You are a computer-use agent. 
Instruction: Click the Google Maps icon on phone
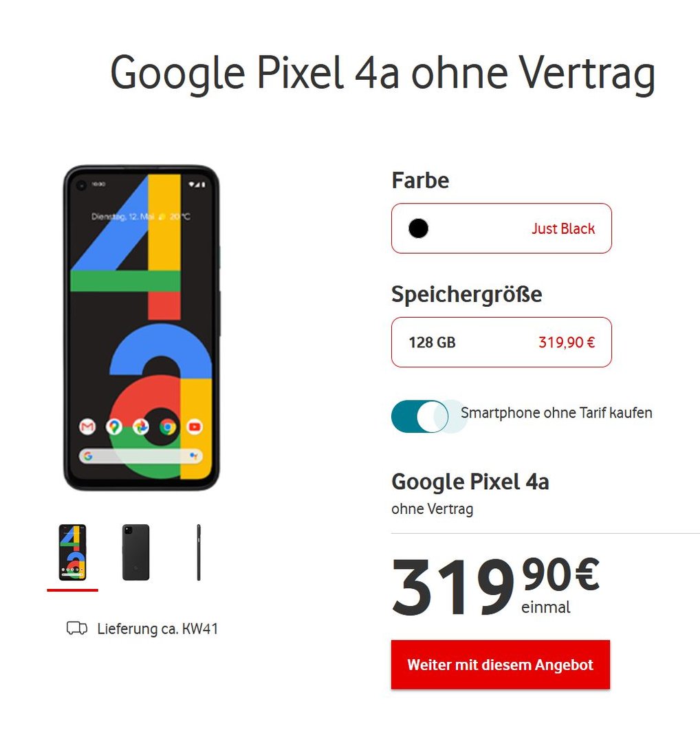[113, 427]
